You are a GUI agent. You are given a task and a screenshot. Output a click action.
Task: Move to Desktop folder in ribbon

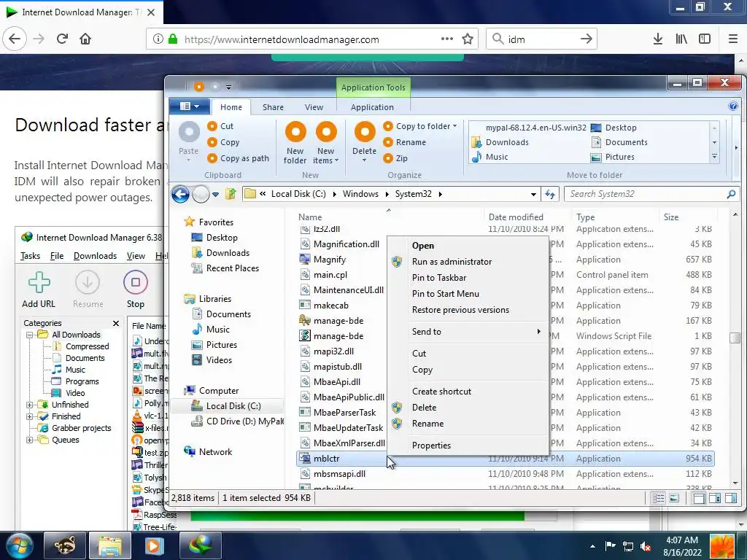point(614,128)
